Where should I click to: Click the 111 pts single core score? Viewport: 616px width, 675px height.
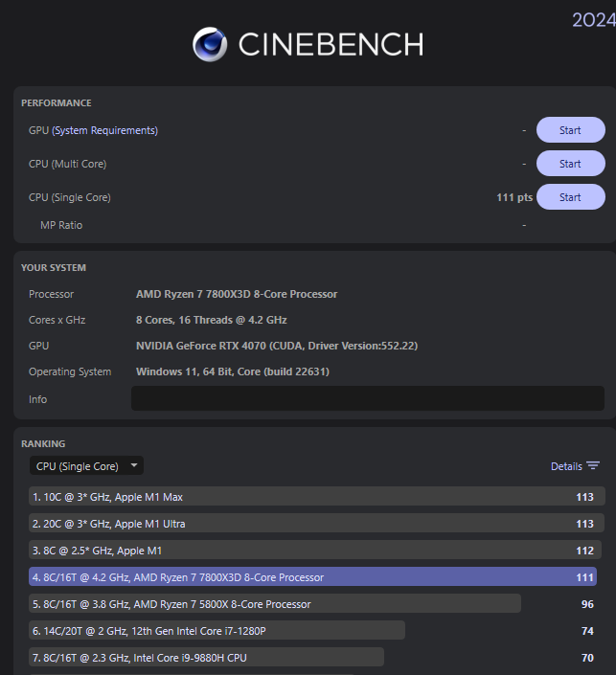point(514,197)
